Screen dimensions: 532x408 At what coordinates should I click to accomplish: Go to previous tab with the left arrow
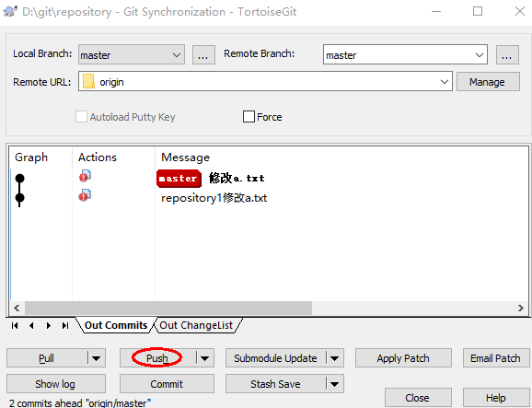click(x=31, y=325)
